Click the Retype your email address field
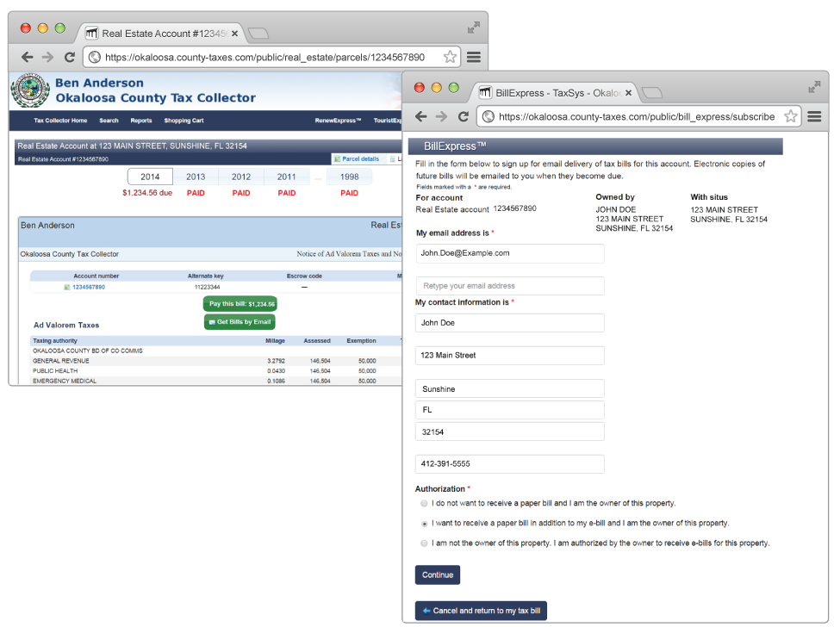Image resolution: width=840 pixels, height=627 pixels. 509,286
